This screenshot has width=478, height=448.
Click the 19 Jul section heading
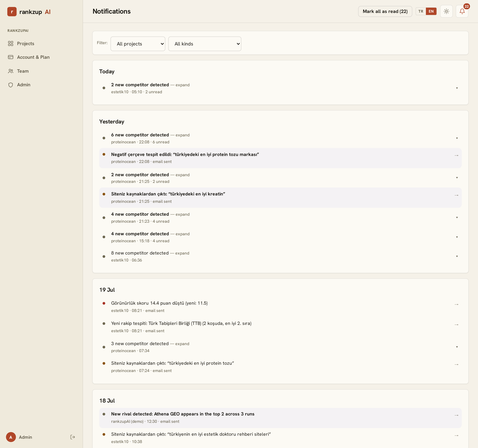pos(107,290)
